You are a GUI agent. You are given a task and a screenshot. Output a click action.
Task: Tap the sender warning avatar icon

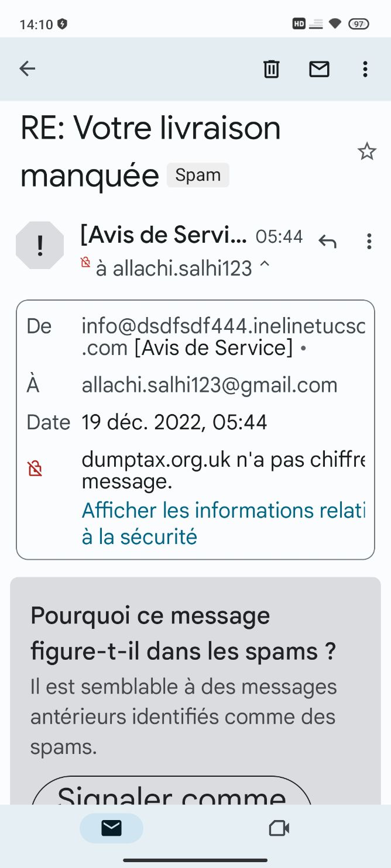pos(40,246)
